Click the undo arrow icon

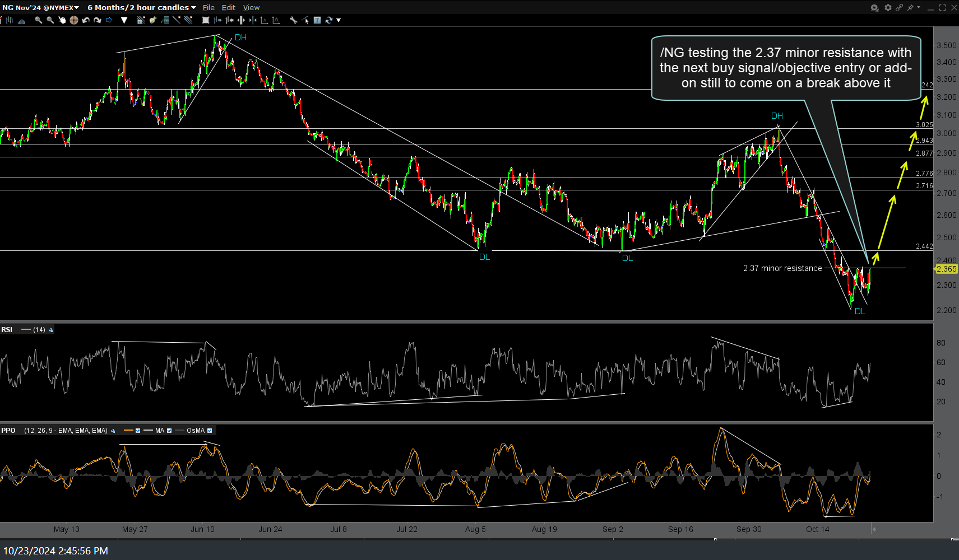pos(86,20)
